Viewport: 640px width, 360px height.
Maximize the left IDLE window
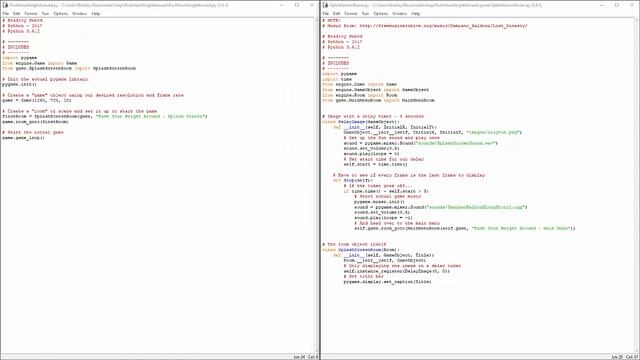[297, 5]
